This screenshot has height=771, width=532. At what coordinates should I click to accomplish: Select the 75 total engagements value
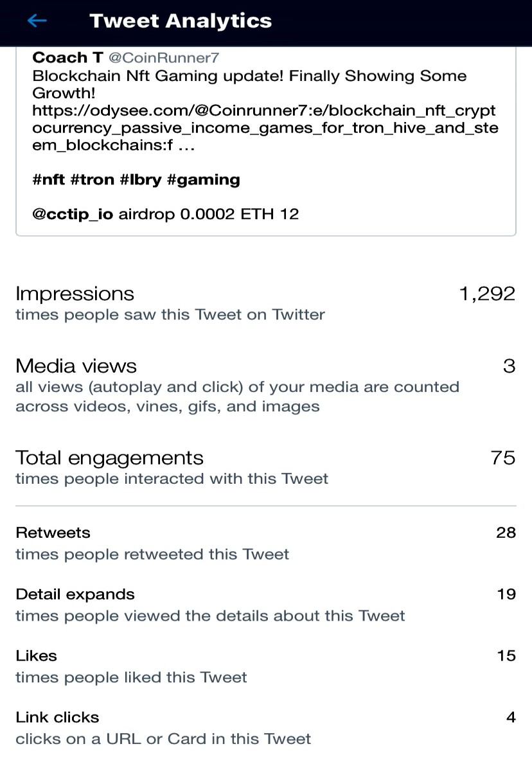coord(503,457)
